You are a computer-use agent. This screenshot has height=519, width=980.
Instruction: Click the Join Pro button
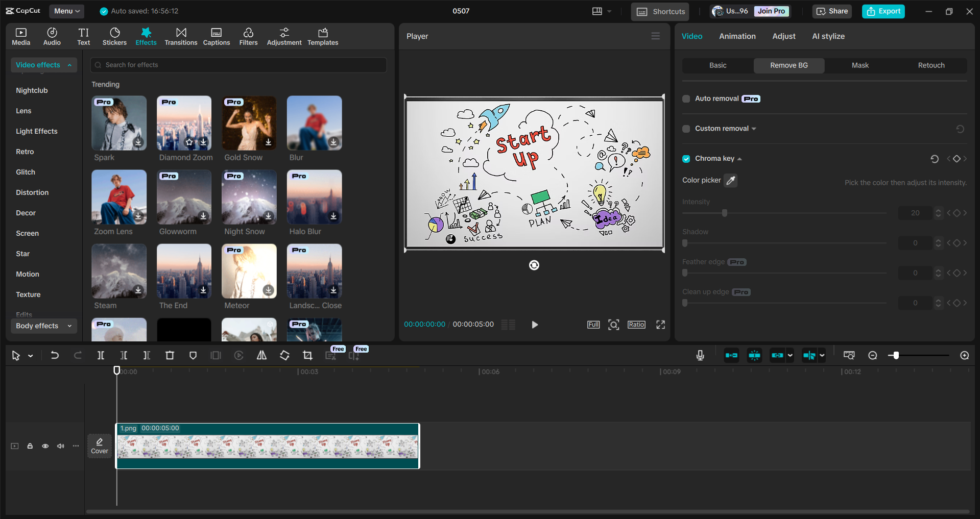pyautogui.click(x=771, y=11)
